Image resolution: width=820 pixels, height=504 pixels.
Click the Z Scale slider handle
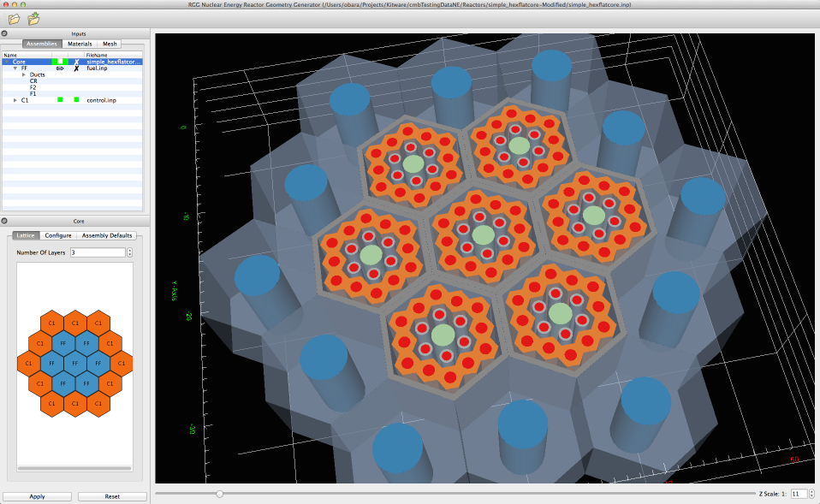point(220,494)
